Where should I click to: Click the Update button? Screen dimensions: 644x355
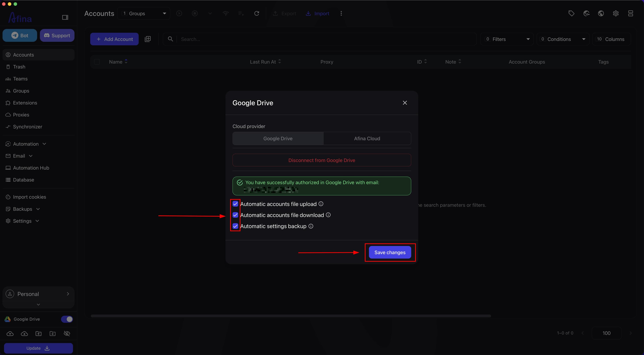[x=38, y=348]
